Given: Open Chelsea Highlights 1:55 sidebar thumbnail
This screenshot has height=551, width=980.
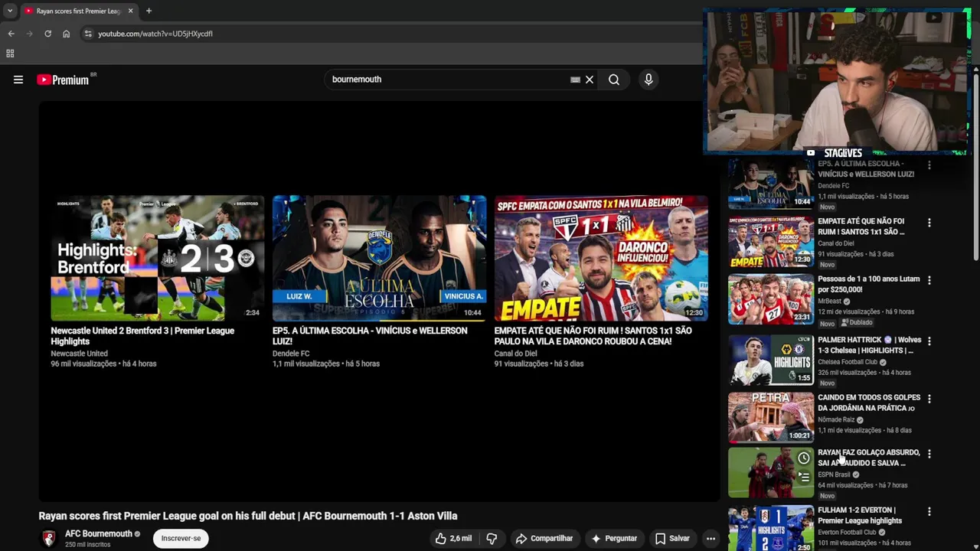Looking at the screenshot, I should [x=771, y=360].
